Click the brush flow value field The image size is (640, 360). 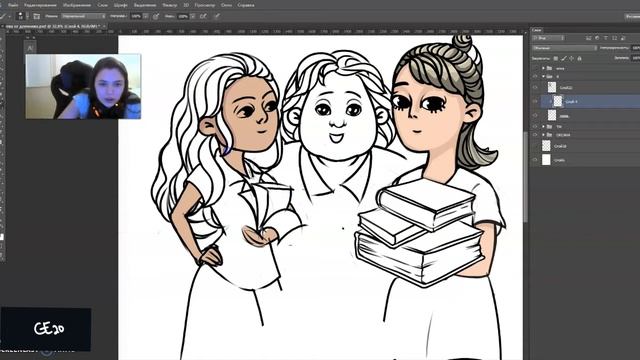[x=182, y=16]
